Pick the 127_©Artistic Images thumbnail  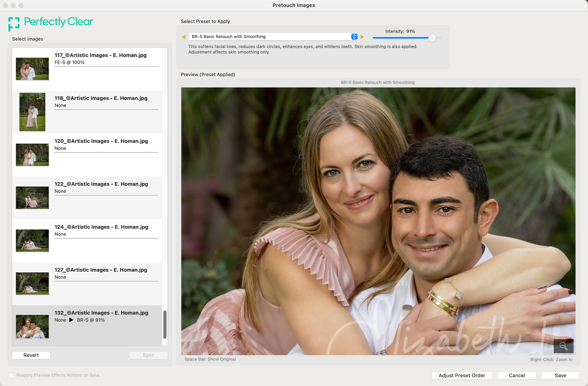tap(32, 283)
